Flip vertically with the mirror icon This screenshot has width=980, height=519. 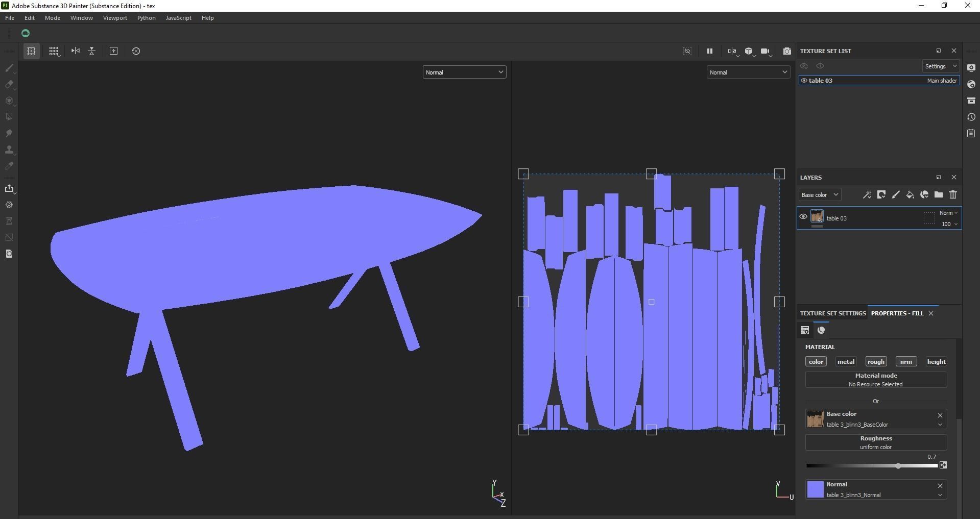(x=92, y=51)
